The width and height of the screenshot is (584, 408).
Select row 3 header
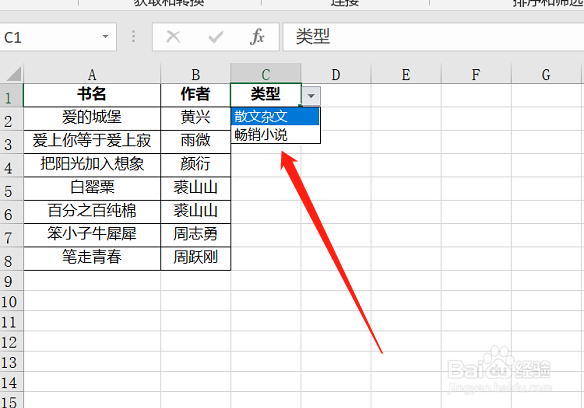pos(12,142)
